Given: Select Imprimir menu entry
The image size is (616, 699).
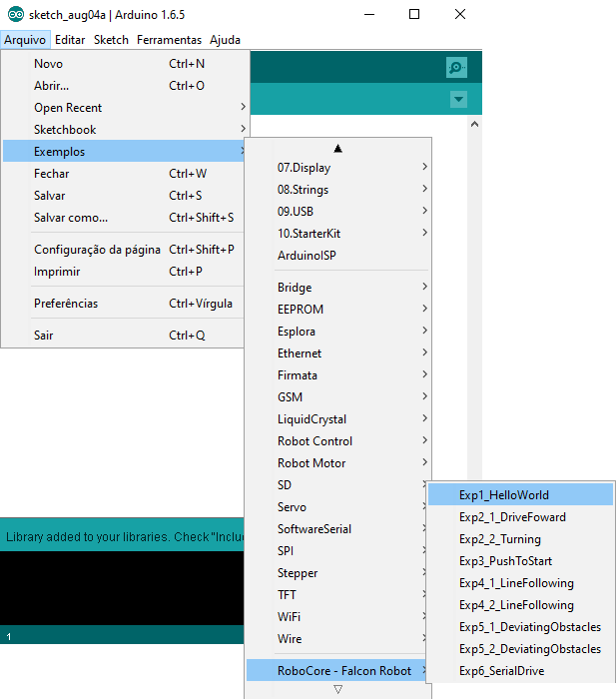Looking at the screenshot, I should coord(126,271).
